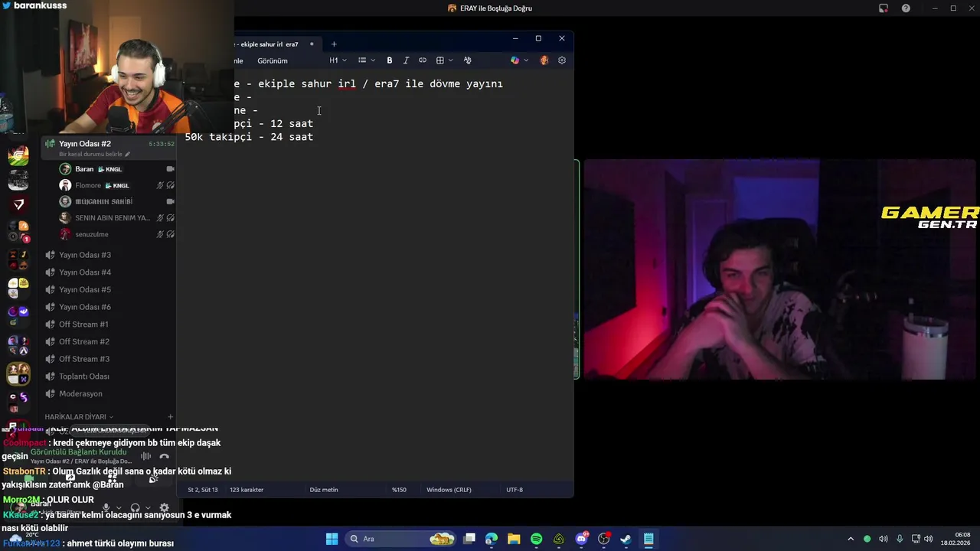Click Baran's camera icon in voice list

point(170,169)
